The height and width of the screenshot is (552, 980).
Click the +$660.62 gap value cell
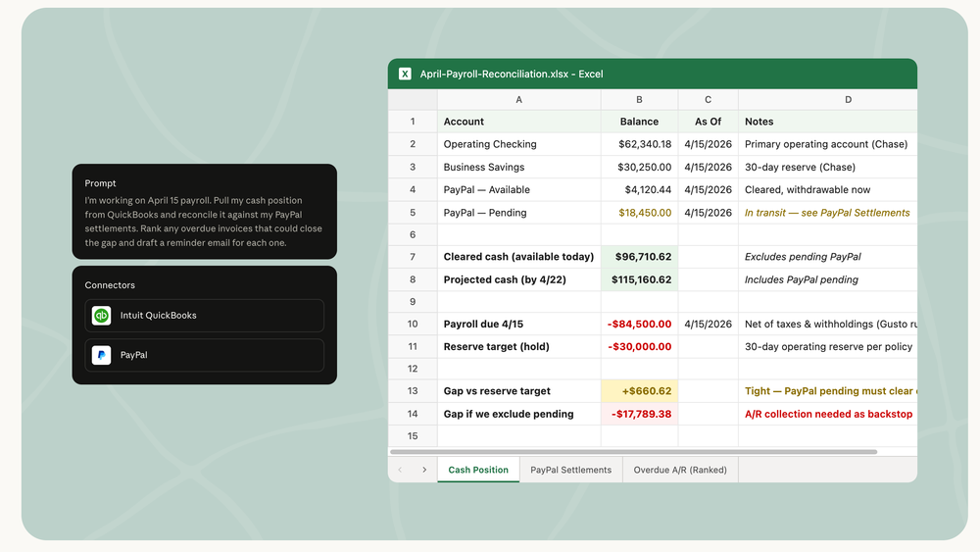(639, 390)
